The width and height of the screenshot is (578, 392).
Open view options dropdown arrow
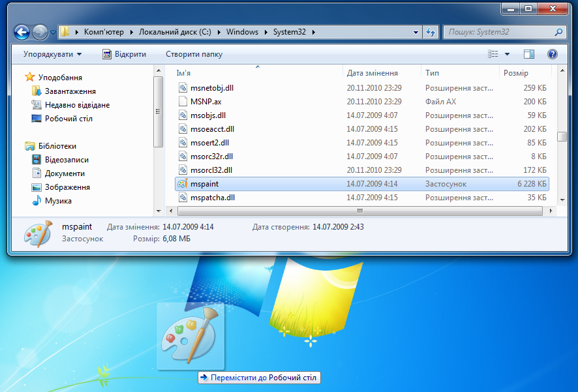(x=508, y=54)
